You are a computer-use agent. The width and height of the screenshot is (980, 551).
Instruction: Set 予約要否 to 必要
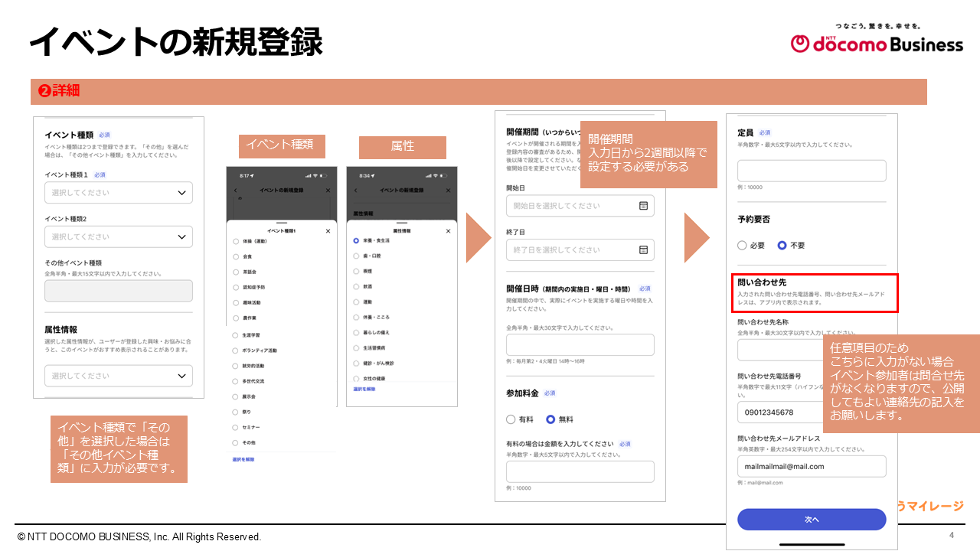point(742,246)
